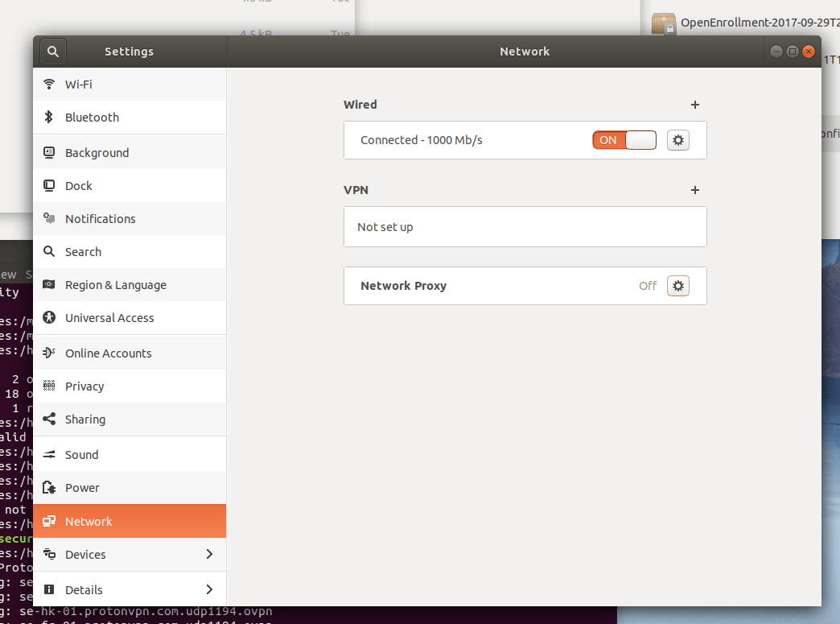
Task: Select the Universal Access sidebar icon
Action: pyautogui.click(x=49, y=317)
